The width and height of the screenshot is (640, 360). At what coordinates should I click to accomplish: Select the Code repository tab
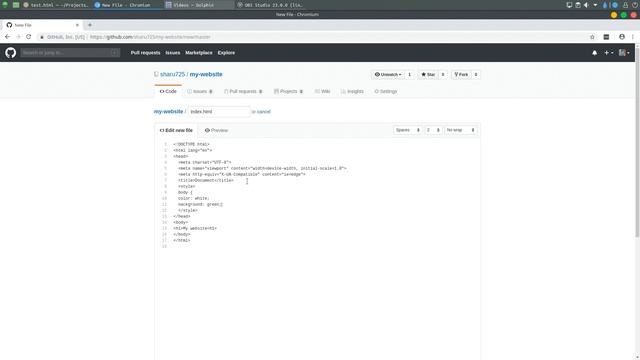point(168,91)
